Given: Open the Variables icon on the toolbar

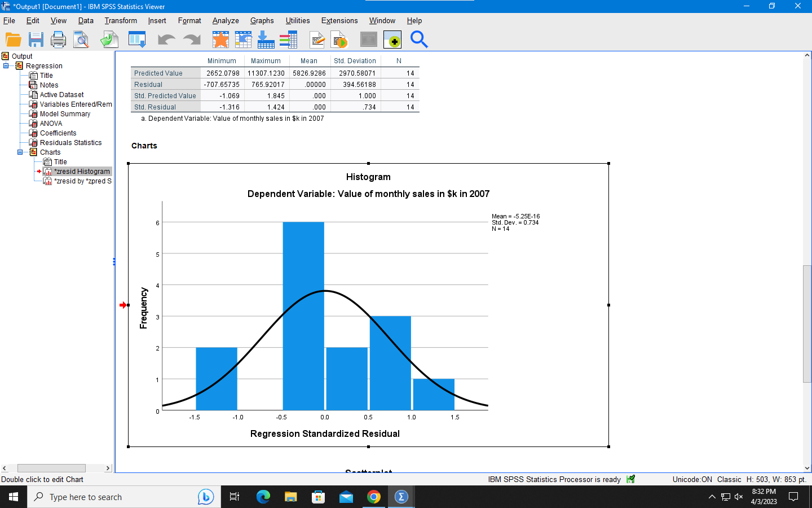Looking at the screenshot, I should click(x=289, y=40).
